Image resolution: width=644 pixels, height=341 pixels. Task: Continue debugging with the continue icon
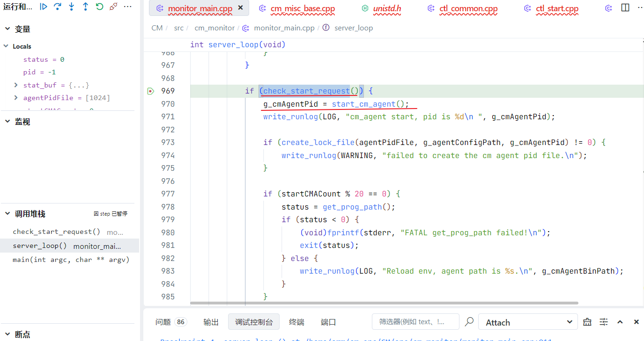point(44,7)
